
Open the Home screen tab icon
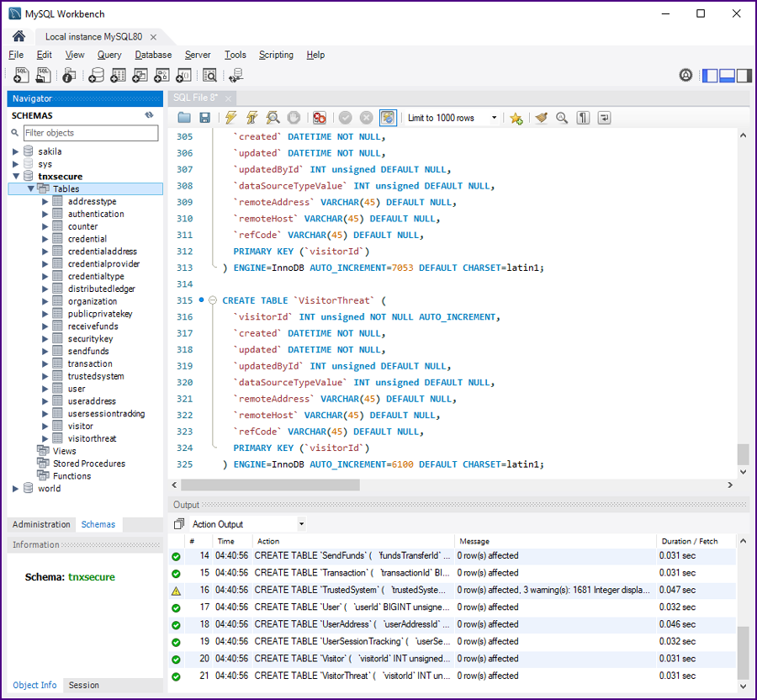click(x=19, y=36)
